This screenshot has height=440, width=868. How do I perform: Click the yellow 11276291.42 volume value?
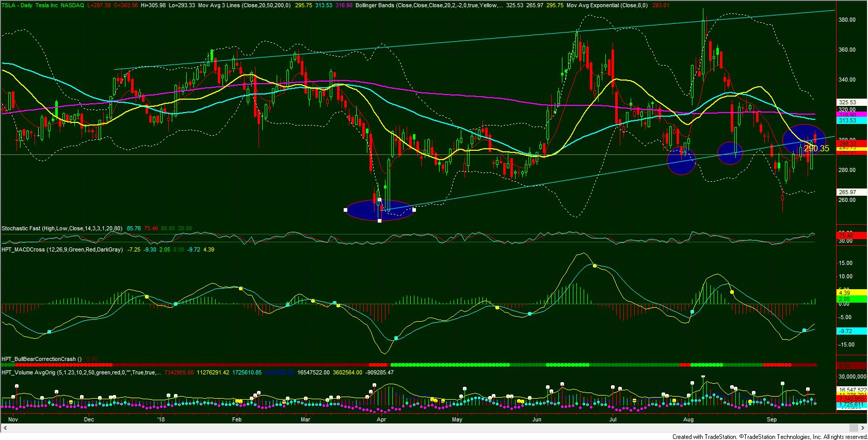click(213, 372)
